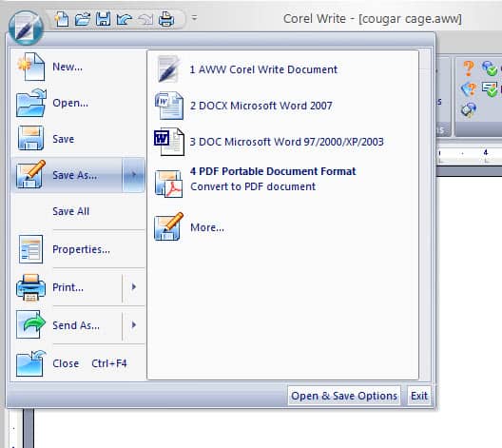Click the Save floppy icon in quick toolbar
Viewport: 502px width, 448px height.
click(103, 19)
